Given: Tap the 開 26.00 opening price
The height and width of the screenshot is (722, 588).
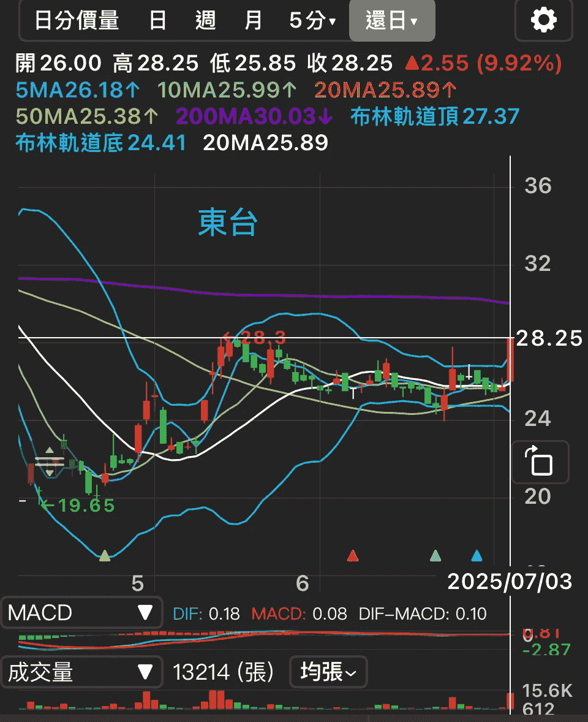Looking at the screenshot, I should point(58,63).
